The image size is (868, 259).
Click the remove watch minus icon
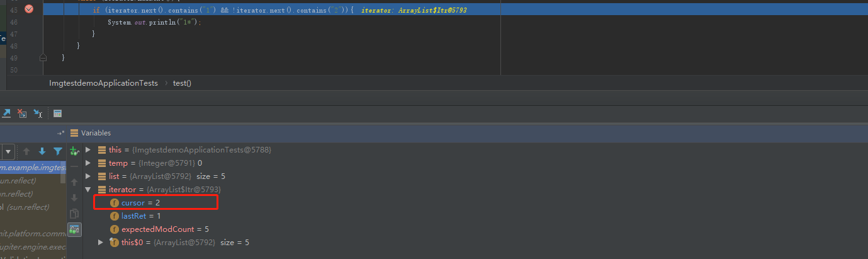(x=74, y=166)
